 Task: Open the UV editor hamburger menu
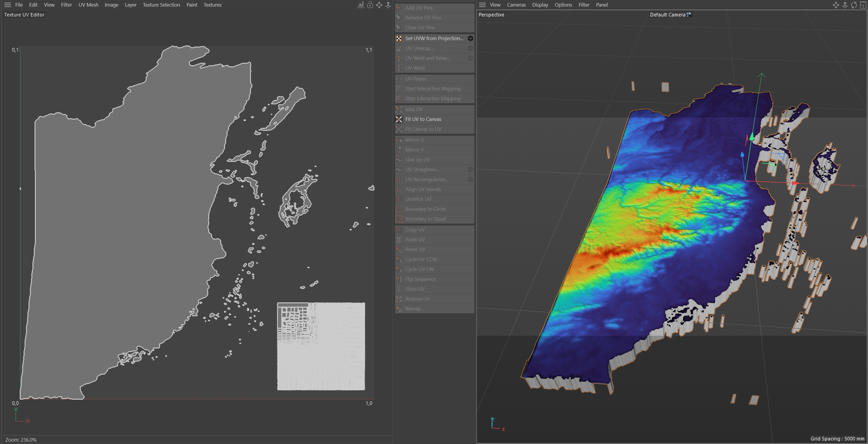click(x=7, y=5)
